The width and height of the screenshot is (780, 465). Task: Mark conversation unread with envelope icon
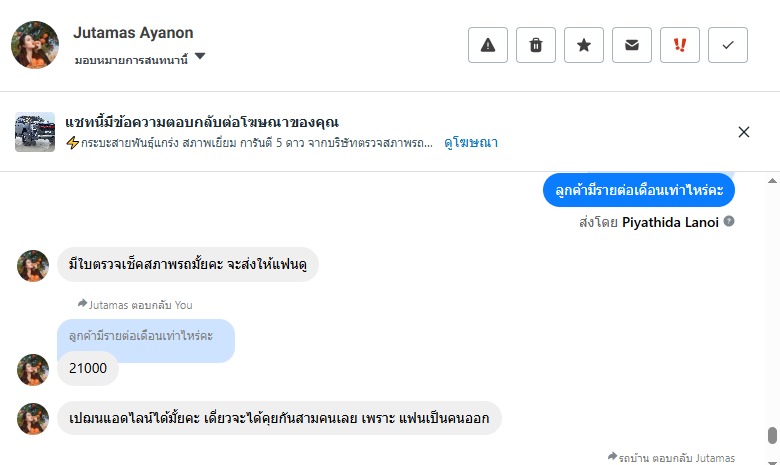click(x=632, y=45)
